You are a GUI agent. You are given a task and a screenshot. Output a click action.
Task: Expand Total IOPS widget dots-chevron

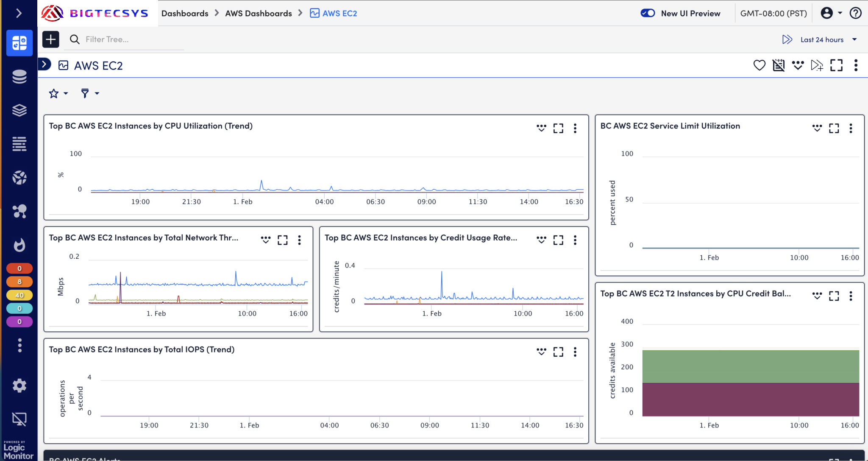click(x=541, y=352)
